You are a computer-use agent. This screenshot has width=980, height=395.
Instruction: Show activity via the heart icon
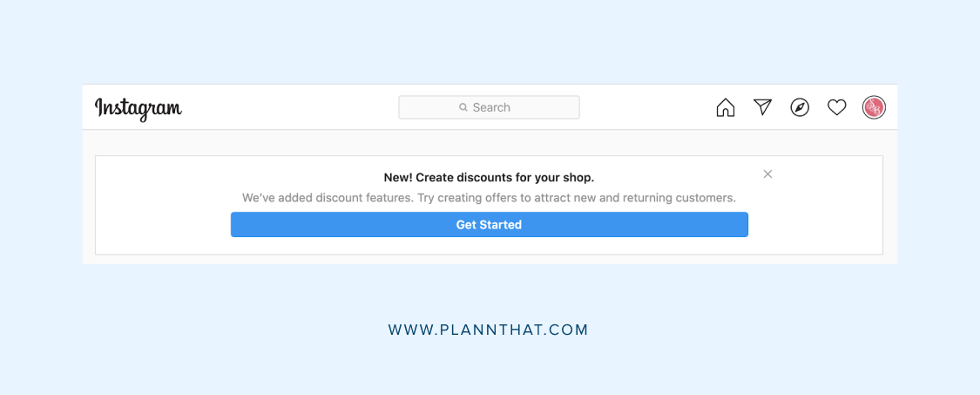coord(837,107)
